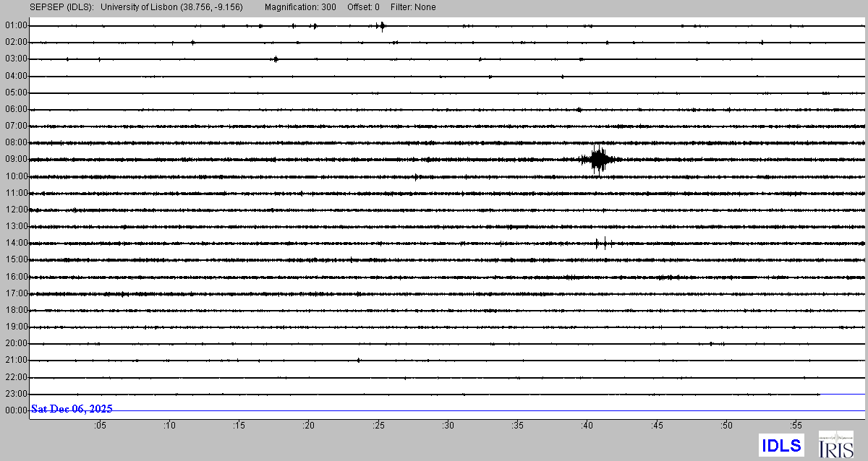Click the :55 minute axis marker

796,426
